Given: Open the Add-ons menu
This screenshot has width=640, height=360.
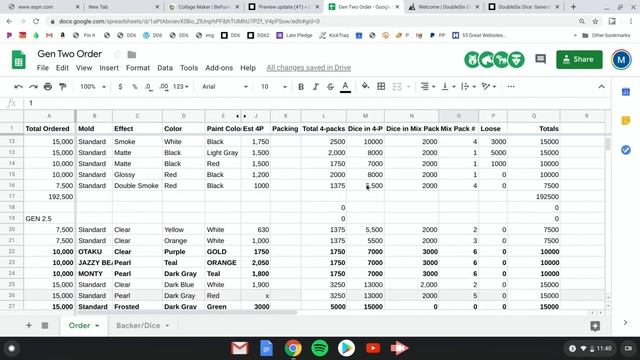Looking at the screenshot, I should coord(219,68).
